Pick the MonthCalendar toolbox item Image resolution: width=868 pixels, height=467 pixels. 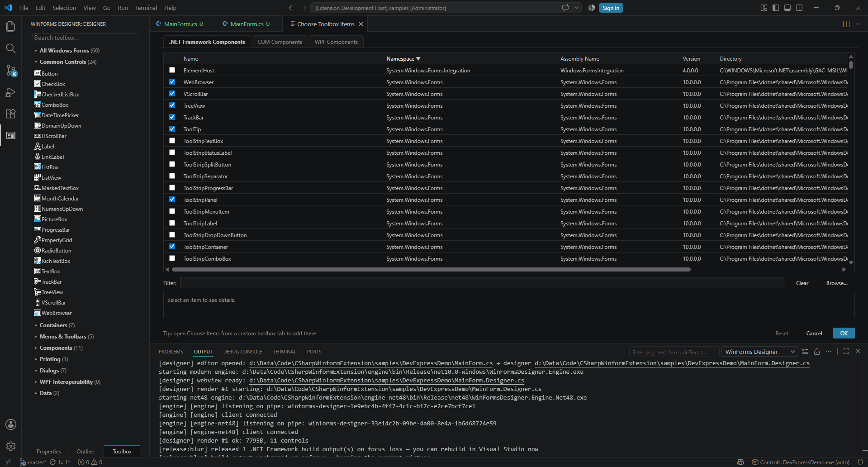[x=57, y=199]
